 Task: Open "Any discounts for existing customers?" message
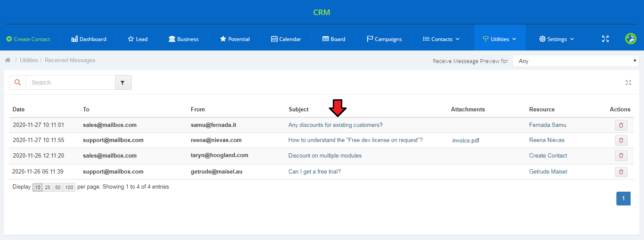335,125
